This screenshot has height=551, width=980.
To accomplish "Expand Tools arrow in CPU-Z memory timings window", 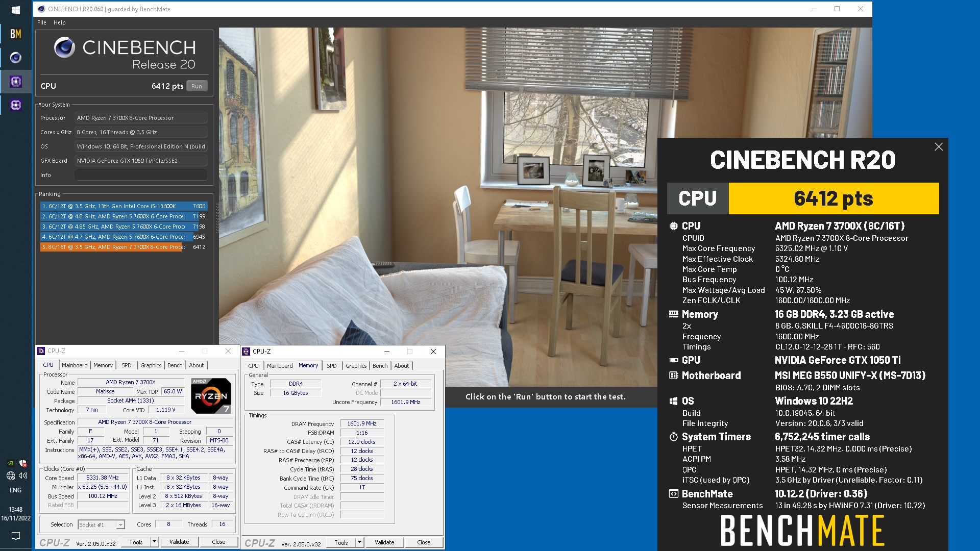I will tap(360, 542).
